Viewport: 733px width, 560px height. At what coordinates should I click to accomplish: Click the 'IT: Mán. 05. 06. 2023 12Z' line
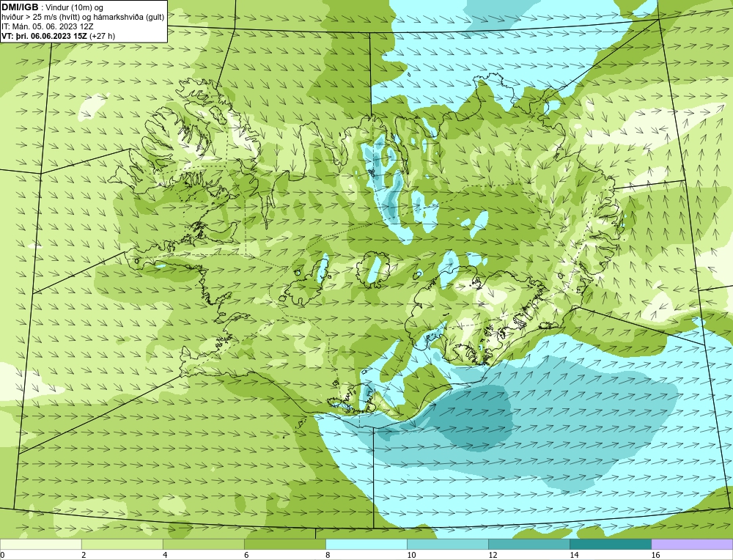pyautogui.click(x=47, y=26)
